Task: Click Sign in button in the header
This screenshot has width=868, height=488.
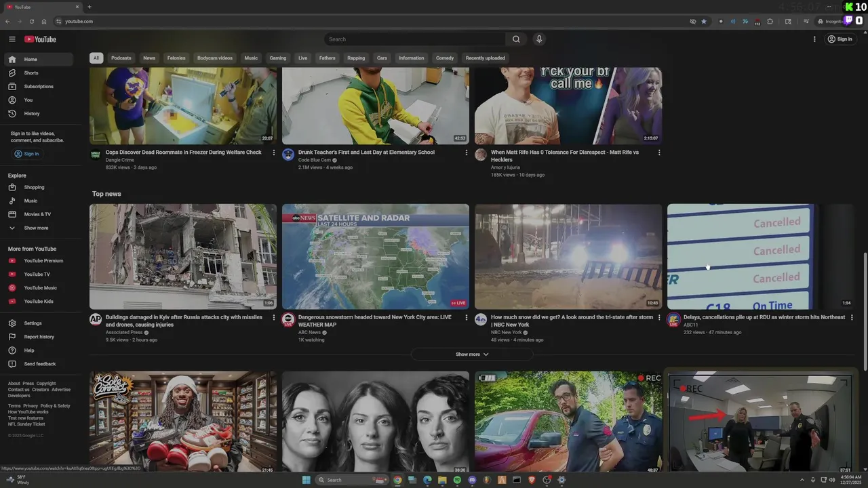Action: tap(840, 39)
